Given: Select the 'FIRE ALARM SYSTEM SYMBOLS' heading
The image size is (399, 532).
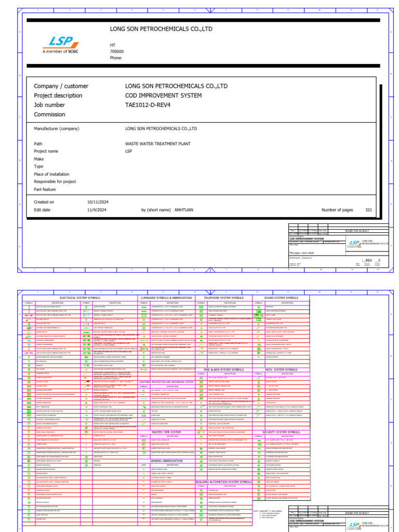Looking at the screenshot, I should (224, 370).
